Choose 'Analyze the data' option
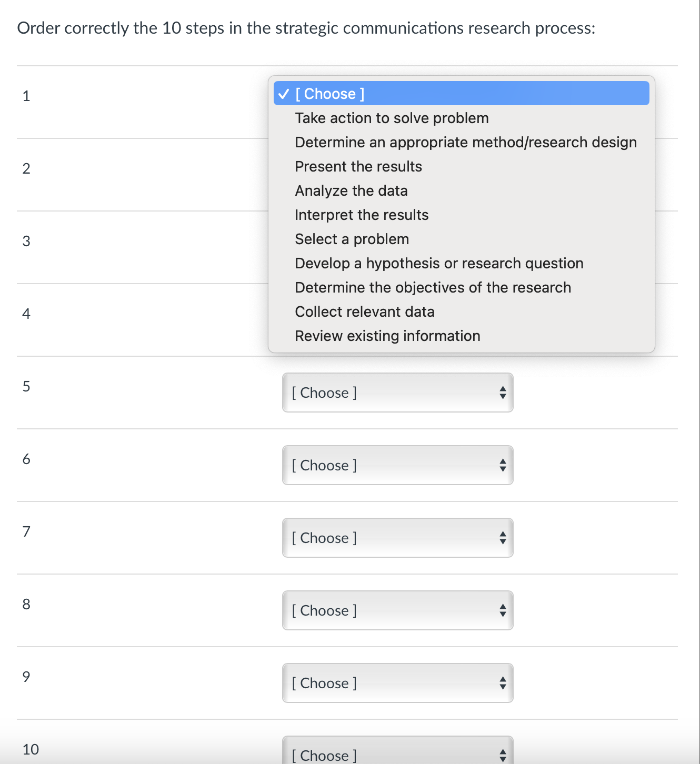Image resolution: width=700 pixels, height=764 pixels. 351,190
